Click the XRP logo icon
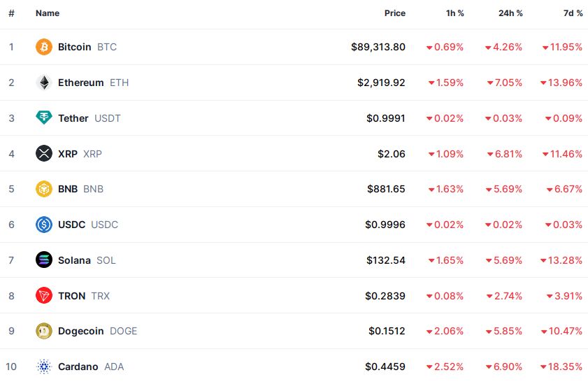588x382 pixels. click(44, 153)
